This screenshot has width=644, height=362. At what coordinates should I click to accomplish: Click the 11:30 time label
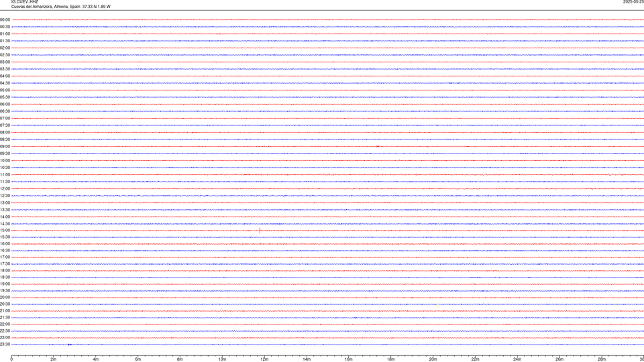[5, 182]
